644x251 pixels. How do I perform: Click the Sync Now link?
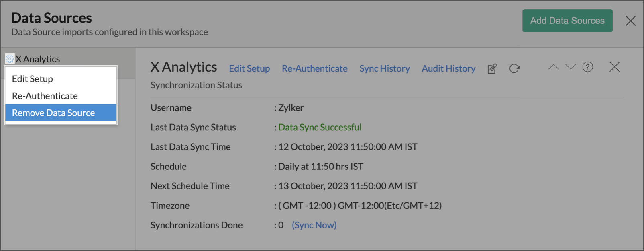pyautogui.click(x=314, y=225)
